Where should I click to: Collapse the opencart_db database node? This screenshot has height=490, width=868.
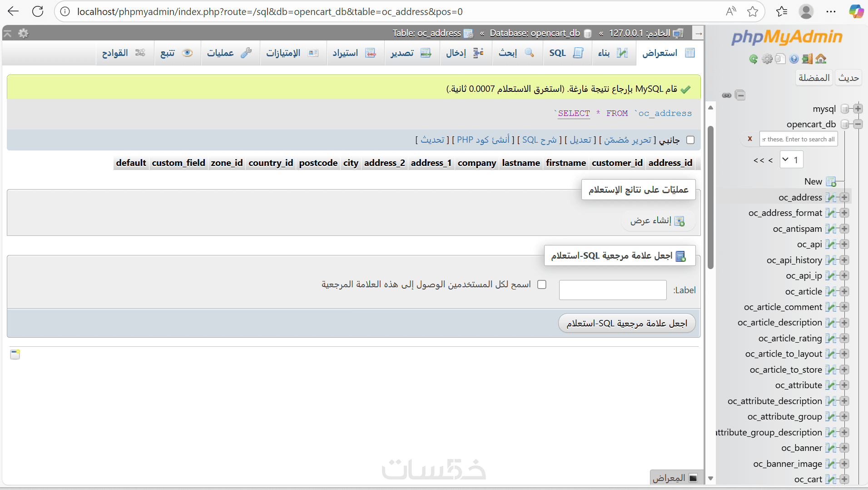[858, 124]
